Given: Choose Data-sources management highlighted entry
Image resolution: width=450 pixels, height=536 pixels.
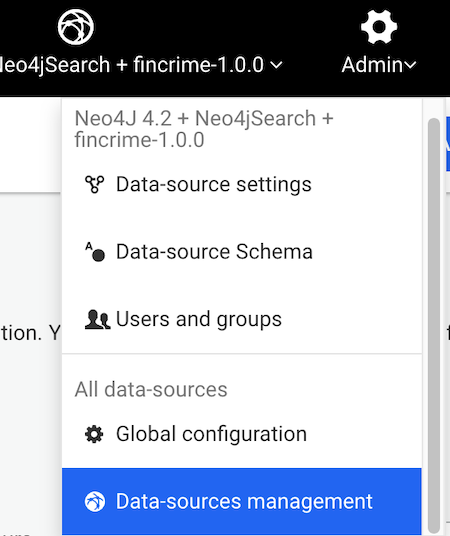Looking at the screenshot, I should point(242,501).
